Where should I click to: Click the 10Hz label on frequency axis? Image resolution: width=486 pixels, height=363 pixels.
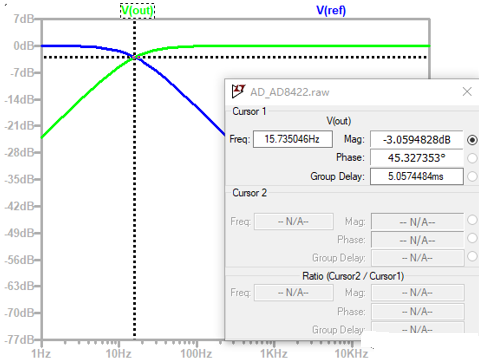119,354
